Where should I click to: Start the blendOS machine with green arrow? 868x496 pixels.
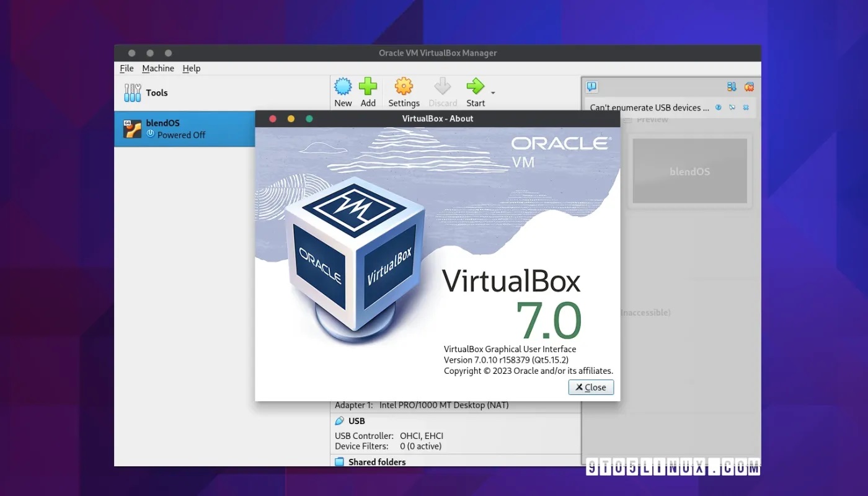(x=476, y=86)
